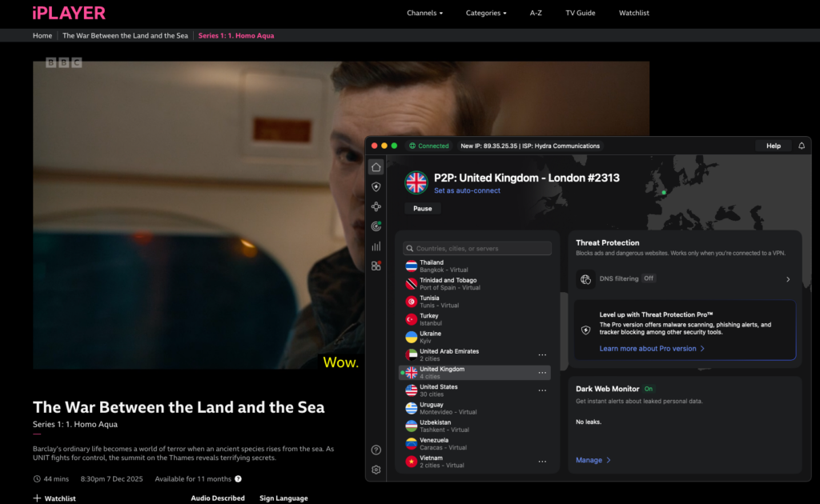Click the Venezuela flag icon

tap(412, 444)
